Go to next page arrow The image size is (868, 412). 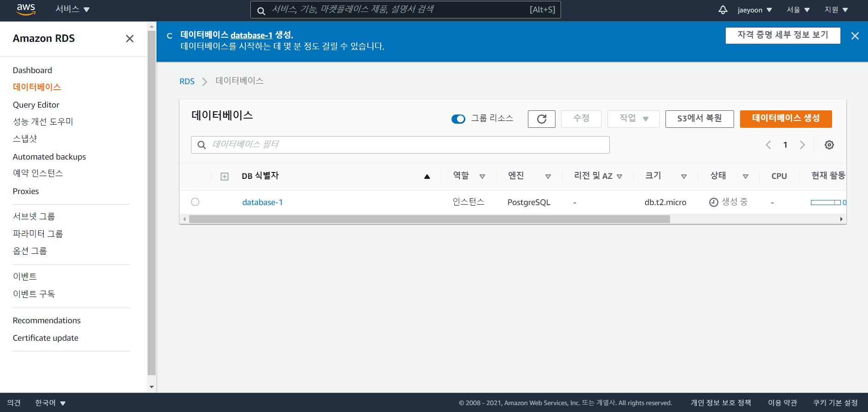coord(802,145)
